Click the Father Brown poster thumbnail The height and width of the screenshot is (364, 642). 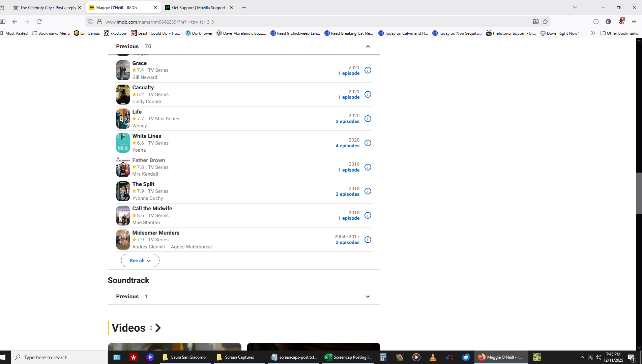[x=123, y=167]
